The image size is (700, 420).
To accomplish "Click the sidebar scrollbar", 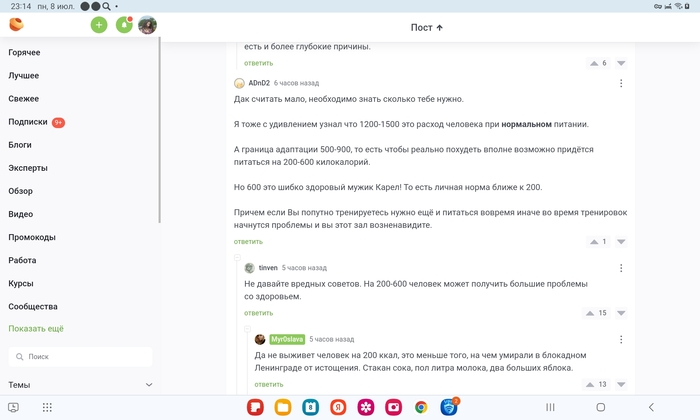I will tap(159, 130).
